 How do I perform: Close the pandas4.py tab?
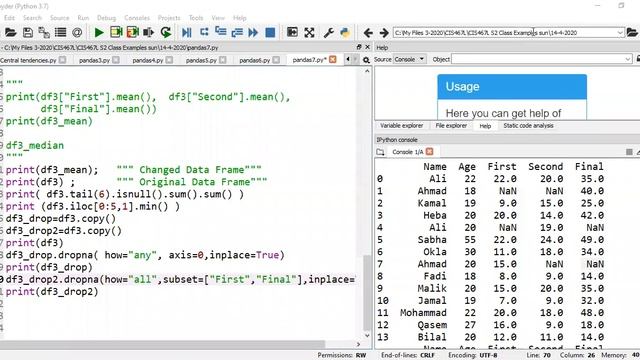(x=169, y=60)
